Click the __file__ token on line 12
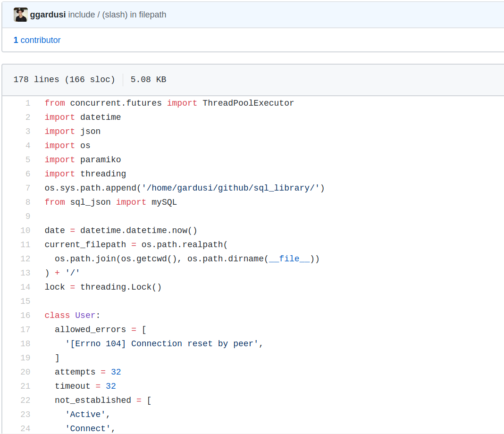504x434 pixels. [289, 259]
